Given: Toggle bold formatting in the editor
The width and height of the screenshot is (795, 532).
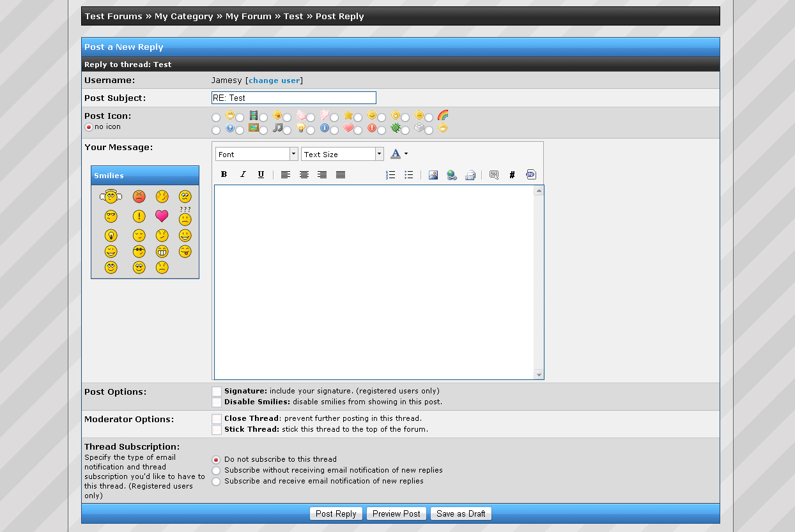Looking at the screenshot, I should (224, 174).
